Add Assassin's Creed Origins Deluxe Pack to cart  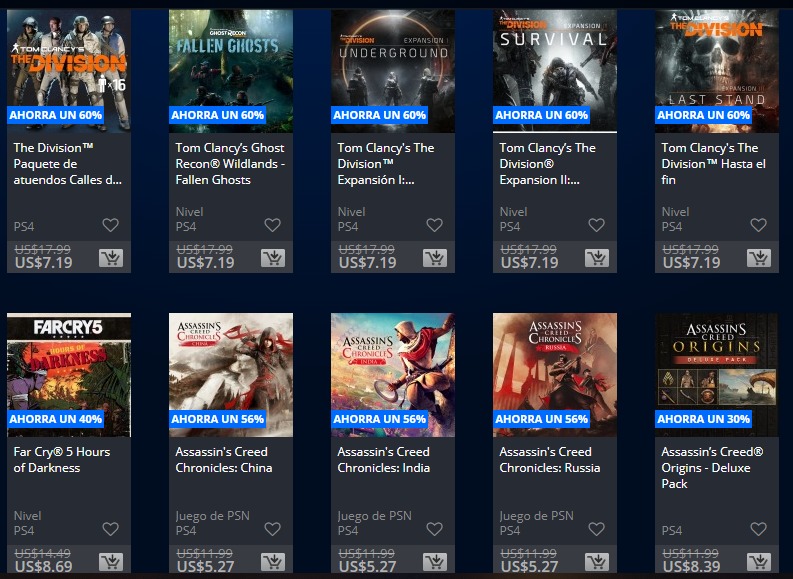pos(759,562)
